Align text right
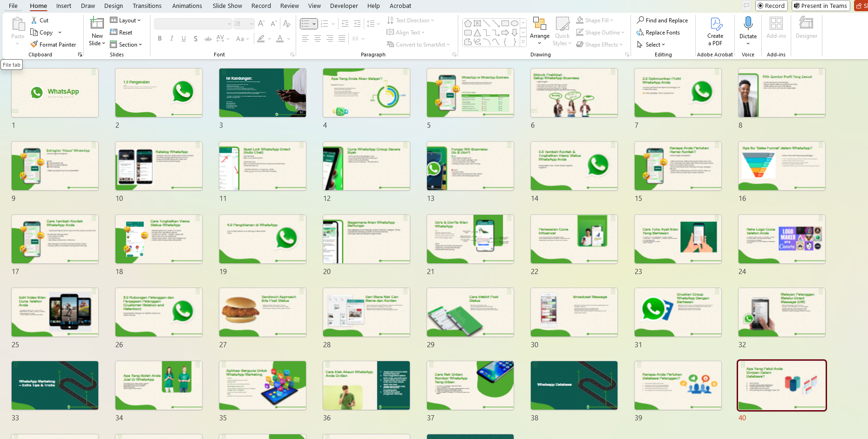The image size is (868, 439). pos(330,39)
